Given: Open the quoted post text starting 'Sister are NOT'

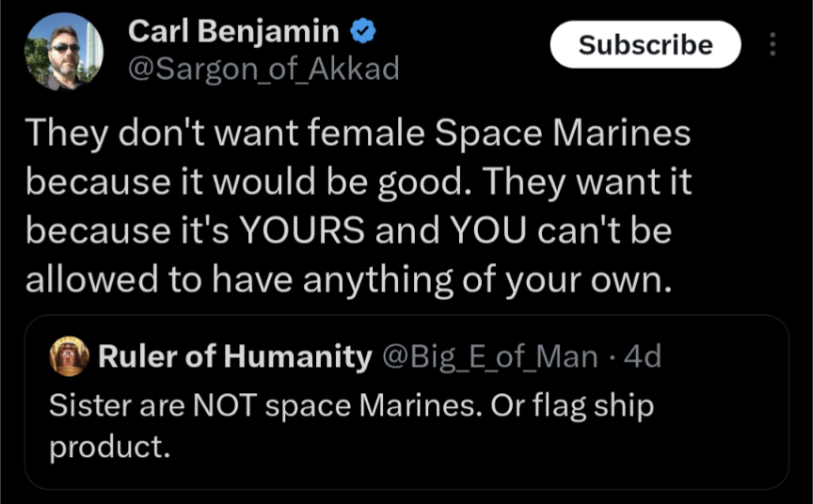Looking at the screenshot, I should [x=352, y=425].
